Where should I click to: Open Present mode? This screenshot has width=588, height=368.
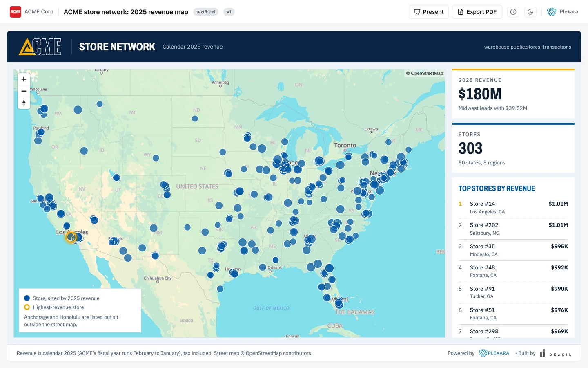[x=429, y=12]
